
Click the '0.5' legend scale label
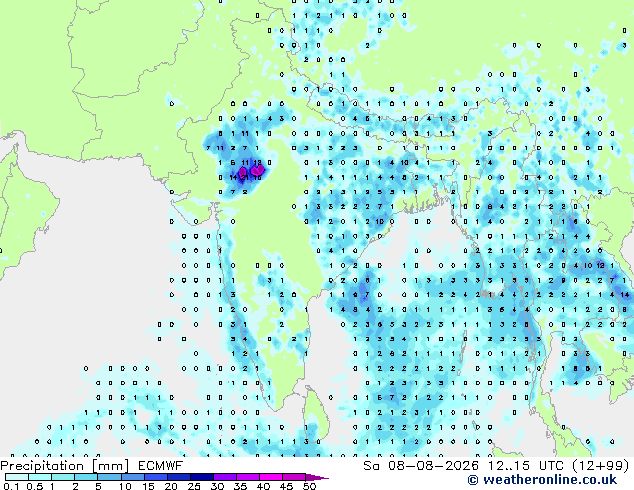point(34,486)
